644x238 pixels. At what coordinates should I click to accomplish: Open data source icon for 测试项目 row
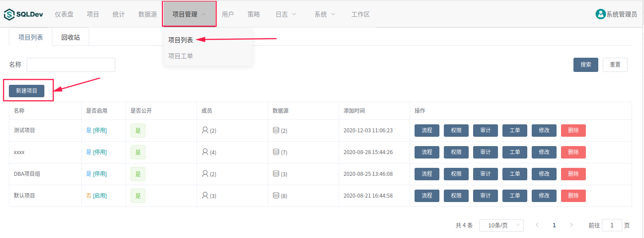(276, 130)
